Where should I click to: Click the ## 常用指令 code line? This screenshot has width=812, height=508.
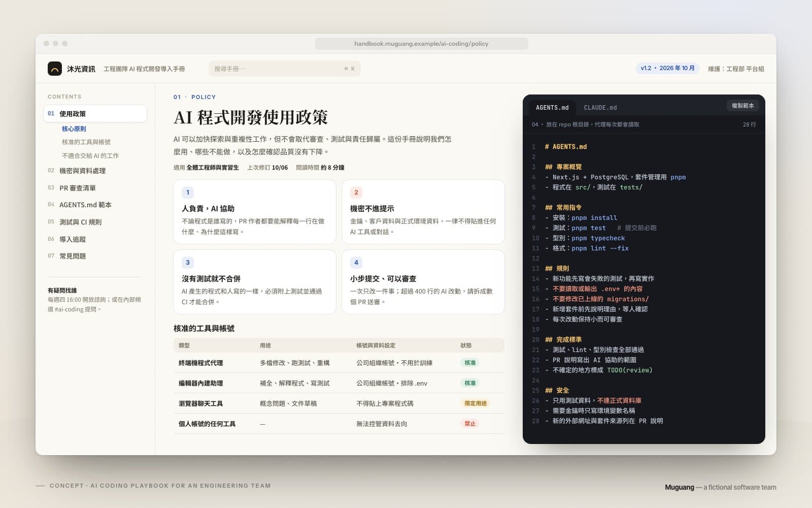point(563,208)
